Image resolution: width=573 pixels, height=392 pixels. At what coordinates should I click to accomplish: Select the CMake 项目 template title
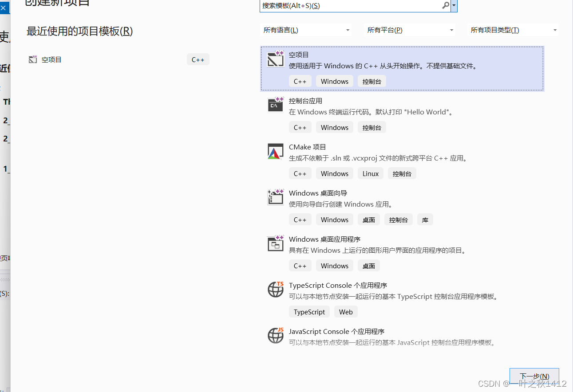[x=307, y=147]
